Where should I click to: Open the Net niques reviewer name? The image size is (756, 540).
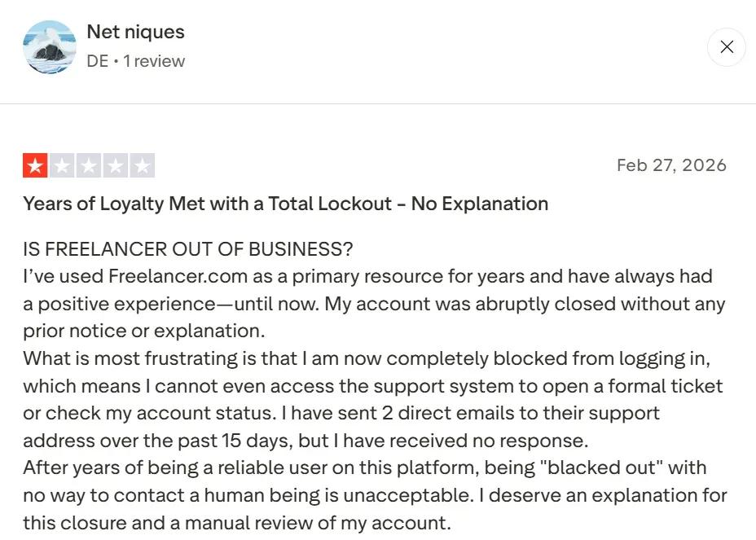coord(135,33)
